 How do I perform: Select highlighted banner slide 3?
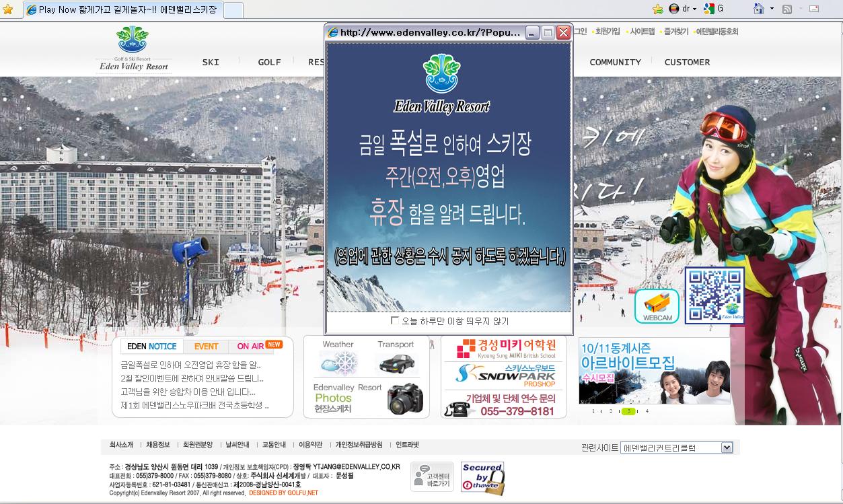(628, 411)
